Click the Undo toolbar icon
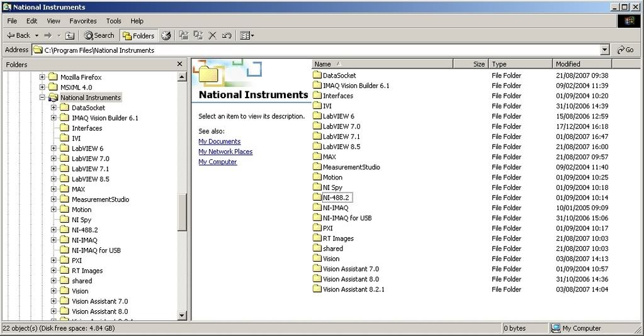Viewport: 644px width, 336px height. [x=226, y=36]
